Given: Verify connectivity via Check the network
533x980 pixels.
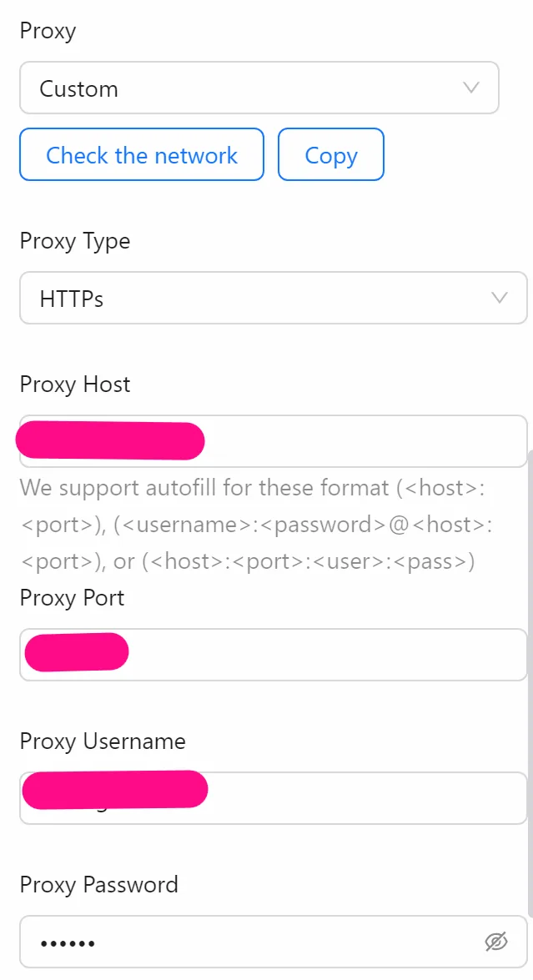Looking at the screenshot, I should click(141, 154).
